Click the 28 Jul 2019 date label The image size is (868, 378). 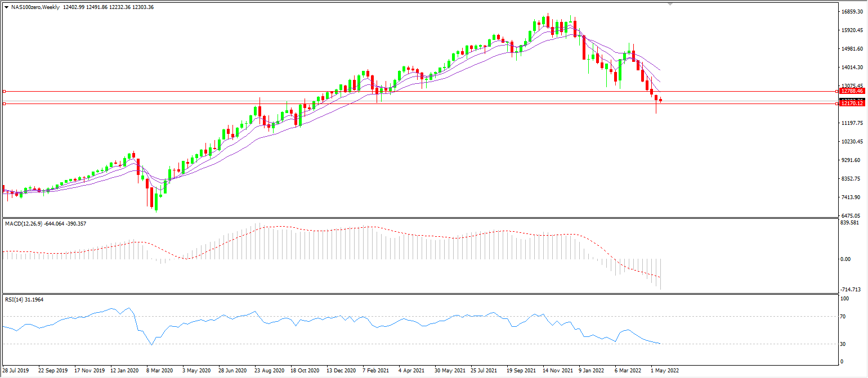coord(15,371)
